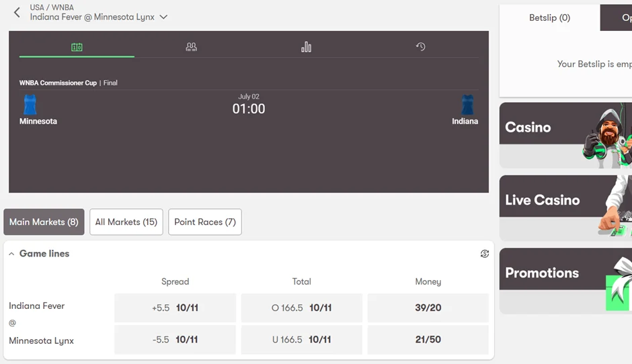The height and width of the screenshot is (364, 632).
Task: Choose Under 166.5 total odds
Action: pos(301,340)
